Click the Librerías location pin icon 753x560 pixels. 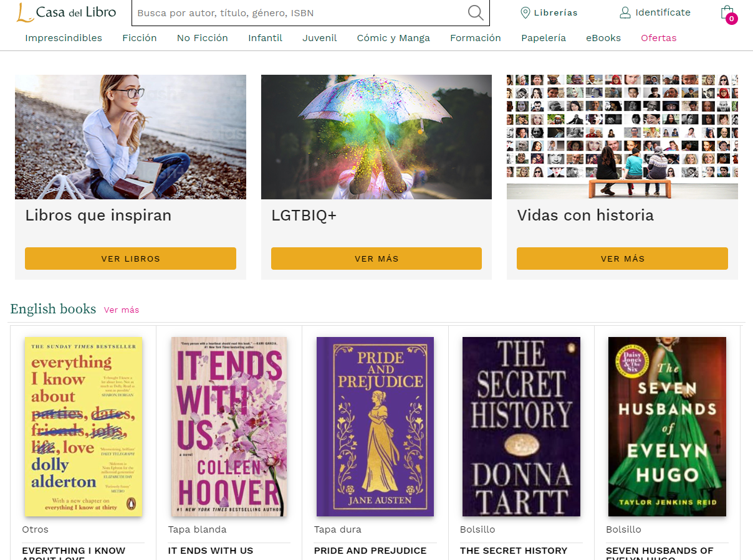coord(525,12)
